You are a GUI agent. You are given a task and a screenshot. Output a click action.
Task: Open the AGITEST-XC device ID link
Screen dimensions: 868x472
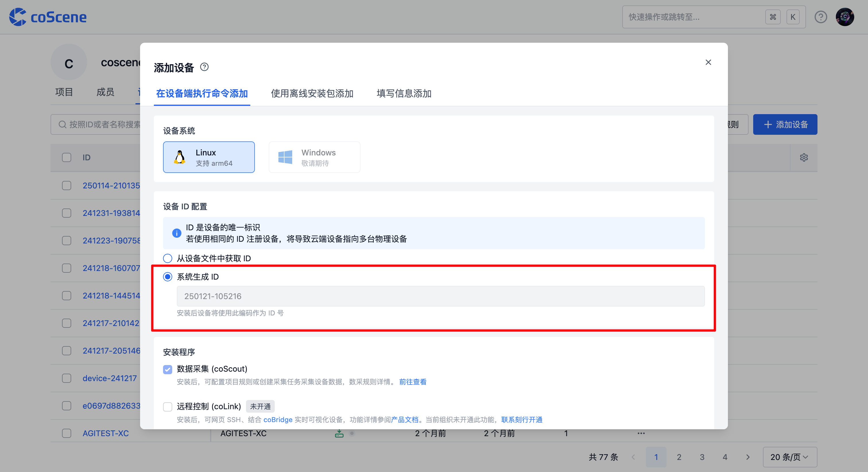[x=105, y=433]
